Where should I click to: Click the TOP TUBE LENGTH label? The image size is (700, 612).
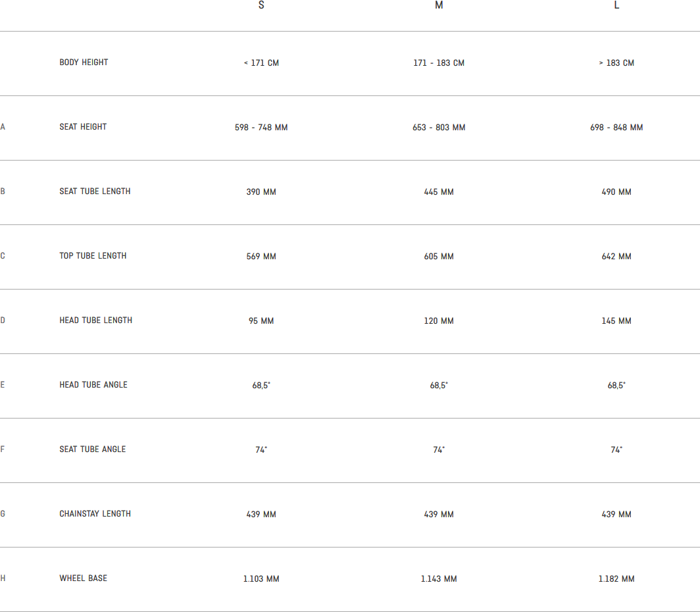[93, 256]
